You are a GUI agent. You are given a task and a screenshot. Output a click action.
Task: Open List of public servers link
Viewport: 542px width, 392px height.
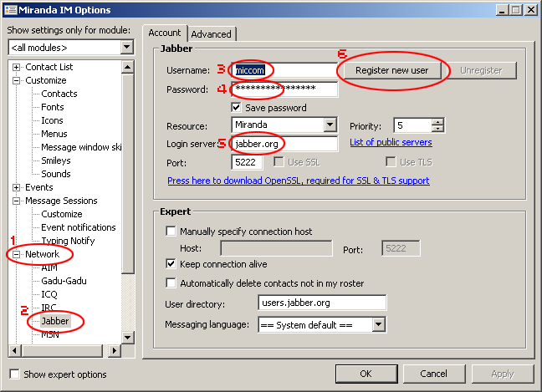click(391, 142)
